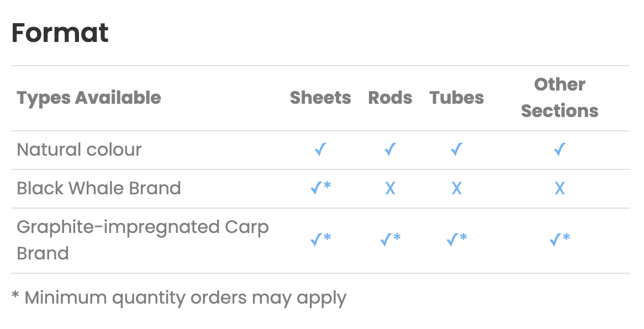Click Natural colour Other Sections checkmark
644x329 pixels.
pos(559,150)
